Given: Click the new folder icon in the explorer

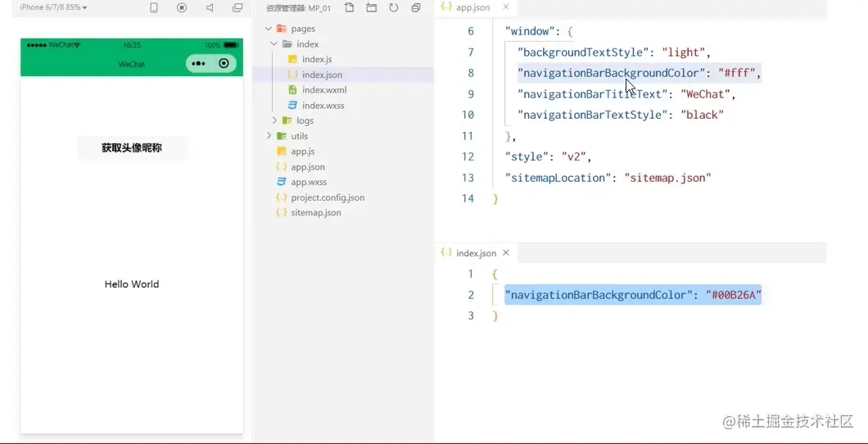Looking at the screenshot, I should pyautogui.click(x=372, y=7).
